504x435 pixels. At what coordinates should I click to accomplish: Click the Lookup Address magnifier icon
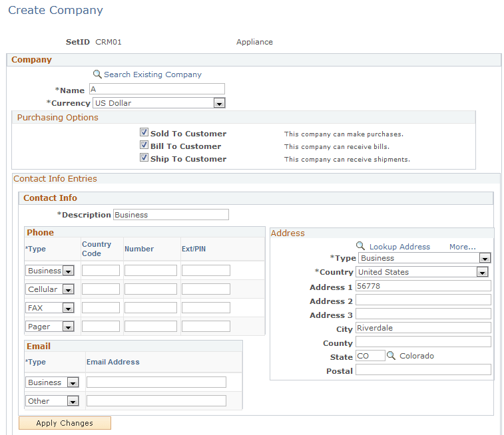pyautogui.click(x=360, y=246)
